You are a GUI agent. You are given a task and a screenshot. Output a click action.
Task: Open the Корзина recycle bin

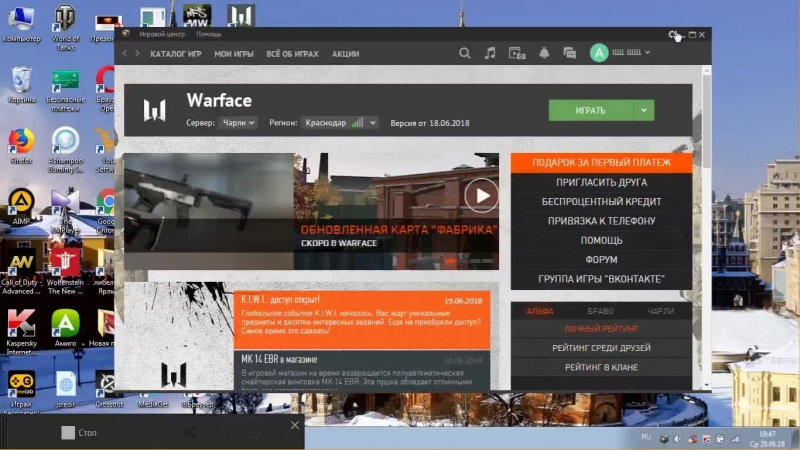21,85
